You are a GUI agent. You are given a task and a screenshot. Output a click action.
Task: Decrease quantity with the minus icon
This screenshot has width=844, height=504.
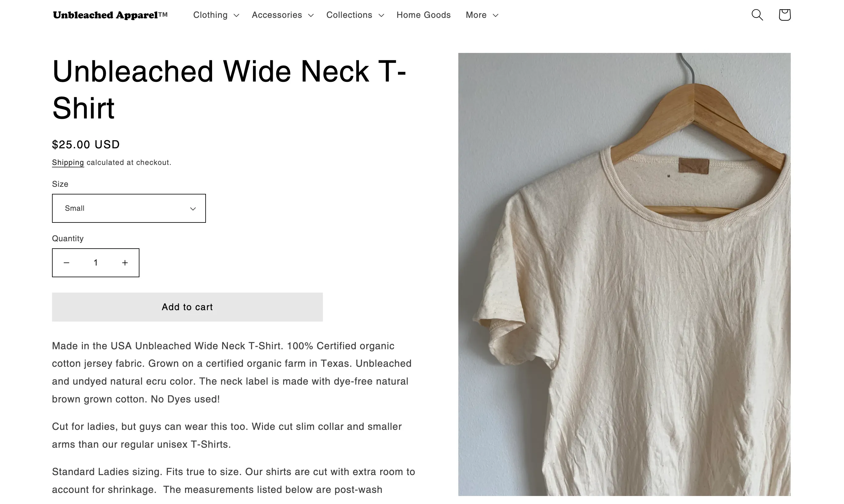(x=66, y=263)
